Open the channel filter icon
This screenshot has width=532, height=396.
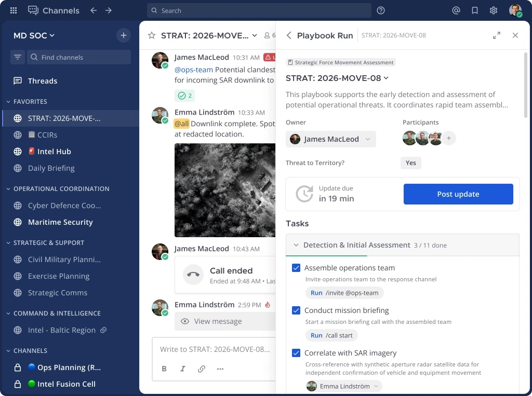click(x=18, y=57)
